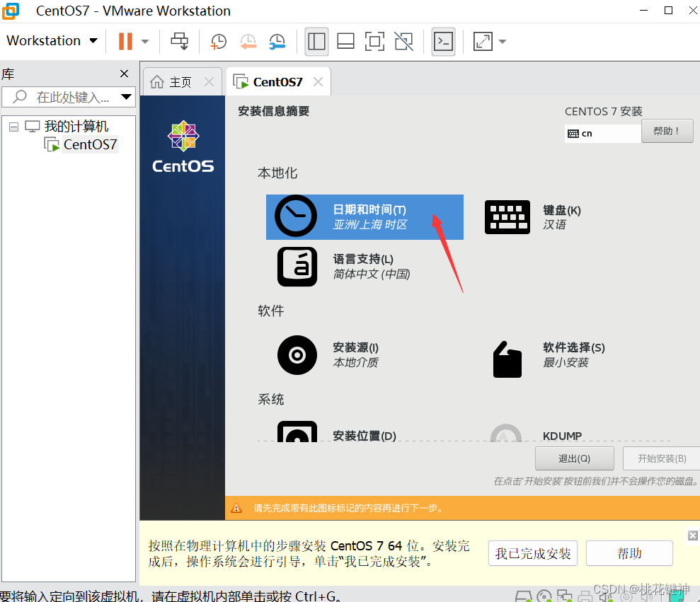Open 语言支持 settings icon

pyautogui.click(x=297, y=267)
